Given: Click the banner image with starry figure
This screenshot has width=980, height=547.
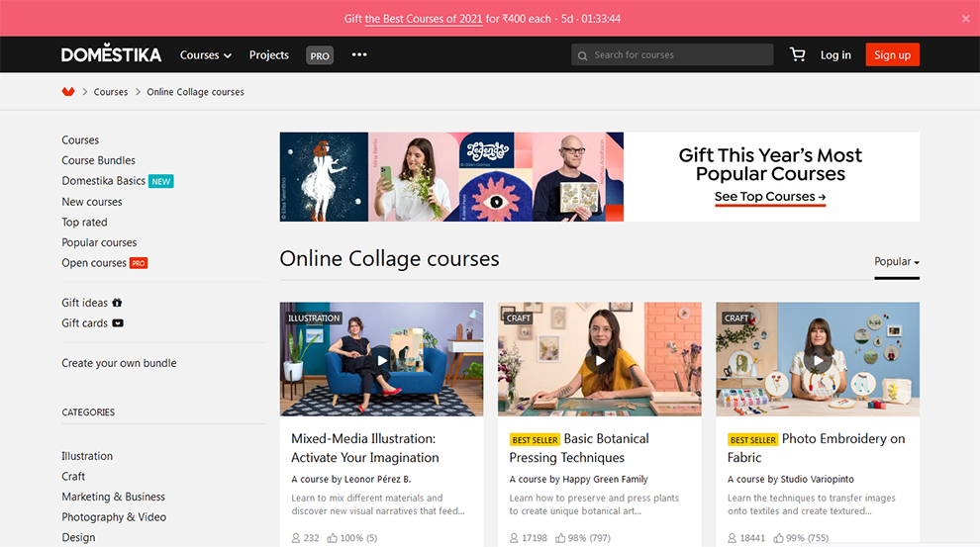Looking at the screenshot, I should 324,177.
